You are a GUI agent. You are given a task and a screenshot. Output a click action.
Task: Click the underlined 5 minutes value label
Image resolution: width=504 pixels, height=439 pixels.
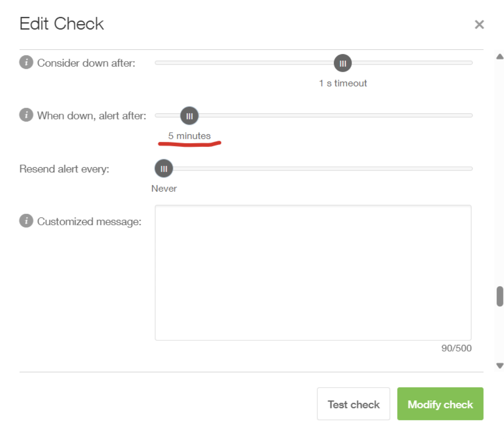pos(189,136)
